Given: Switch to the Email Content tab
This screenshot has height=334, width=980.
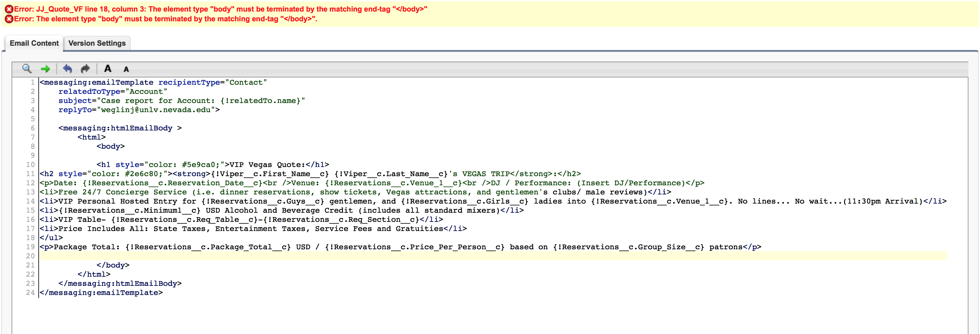Looking at the screenshot, I should [x=34, y=43].
